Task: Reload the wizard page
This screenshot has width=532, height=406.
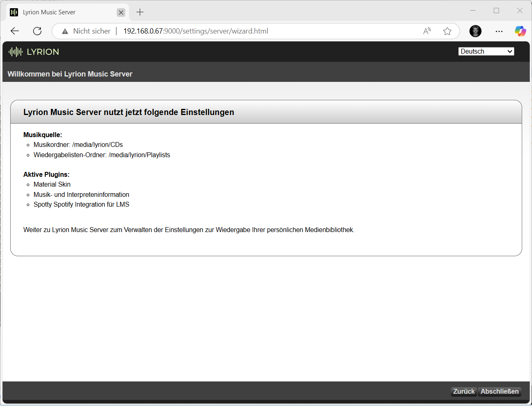Action: [x=37, y=31]
